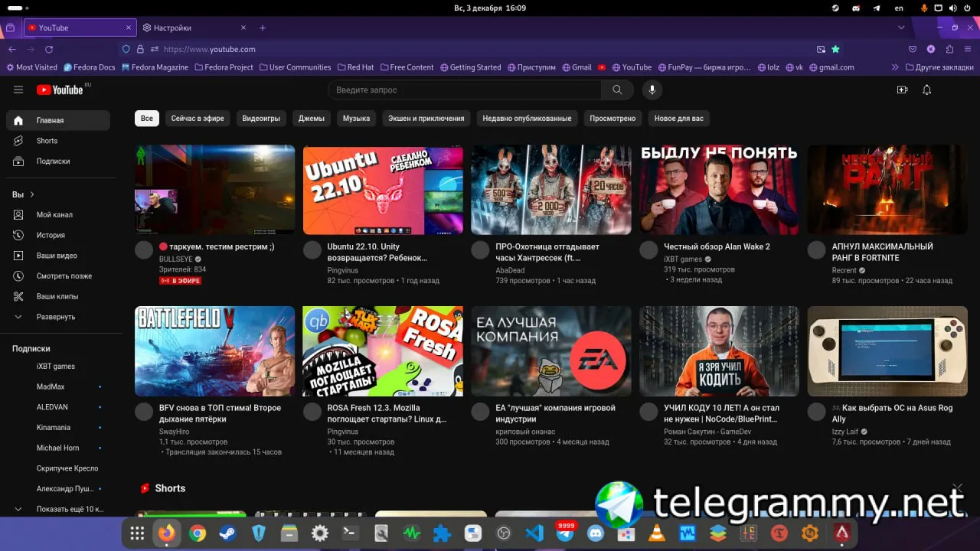Select the Просмотрено filter chip

point(612,119)
